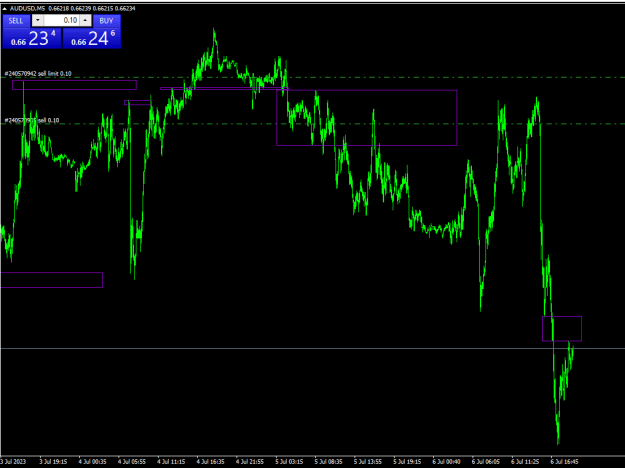625x468 pixels.
Task: Click the 4 Jul 05:55 time label
Action: [x=132, y=462]
